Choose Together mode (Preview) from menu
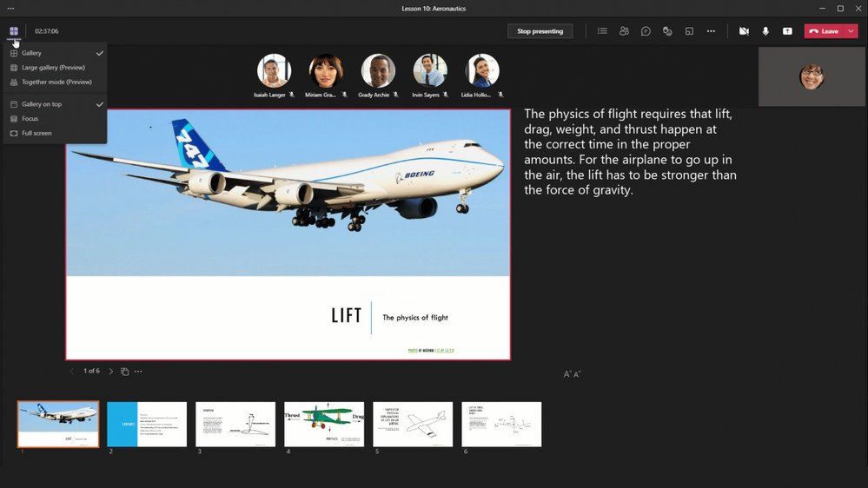Screen dimensions: 868x488 (56, 82)
